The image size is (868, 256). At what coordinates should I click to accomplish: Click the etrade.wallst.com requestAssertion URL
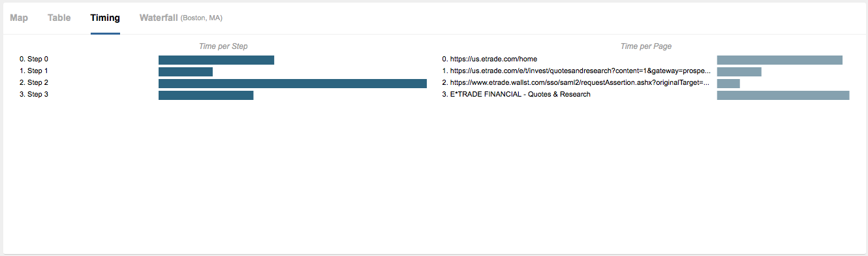click(x=576, y=83)
